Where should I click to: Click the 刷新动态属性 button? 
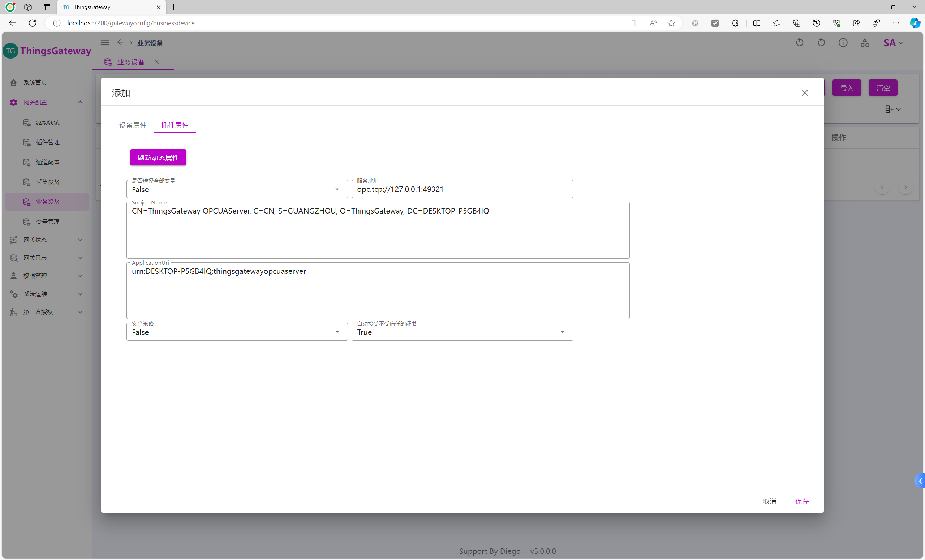(x=158, y=157)
